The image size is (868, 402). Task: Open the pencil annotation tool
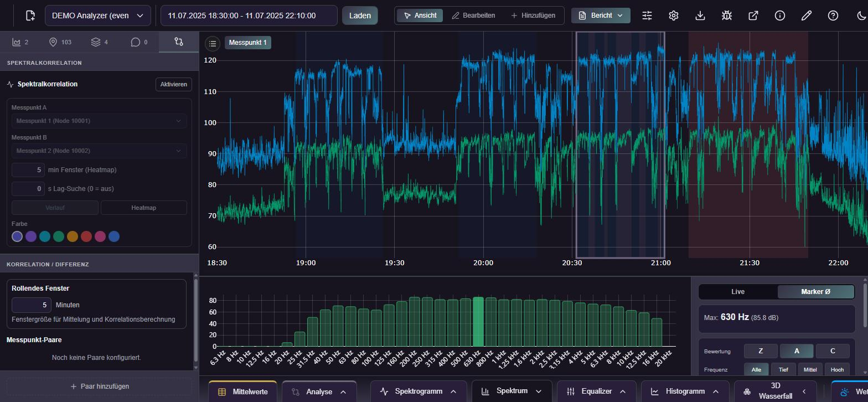[x=807, y=16]
